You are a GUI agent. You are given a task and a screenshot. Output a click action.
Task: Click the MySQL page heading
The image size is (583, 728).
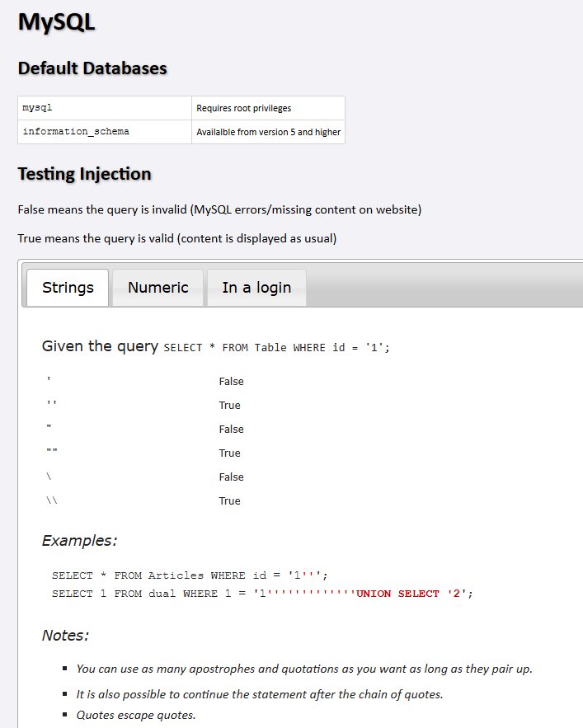pos(56,21)
